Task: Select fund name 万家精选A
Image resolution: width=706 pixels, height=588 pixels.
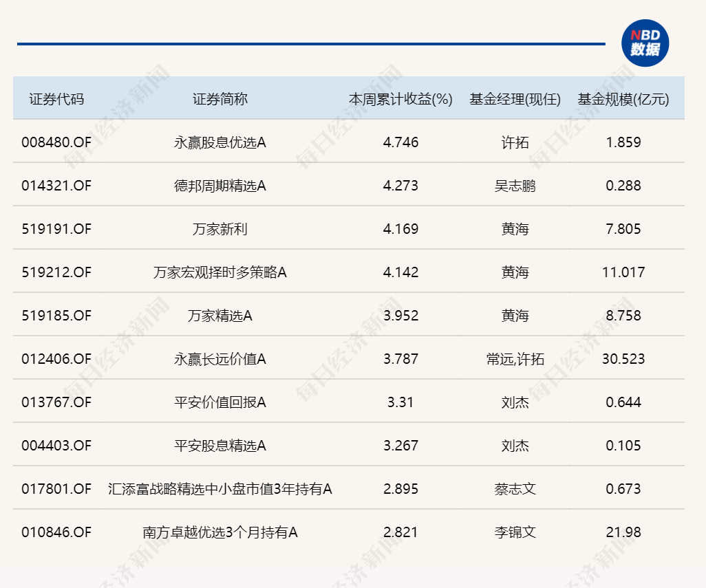Action: [220, 316]
